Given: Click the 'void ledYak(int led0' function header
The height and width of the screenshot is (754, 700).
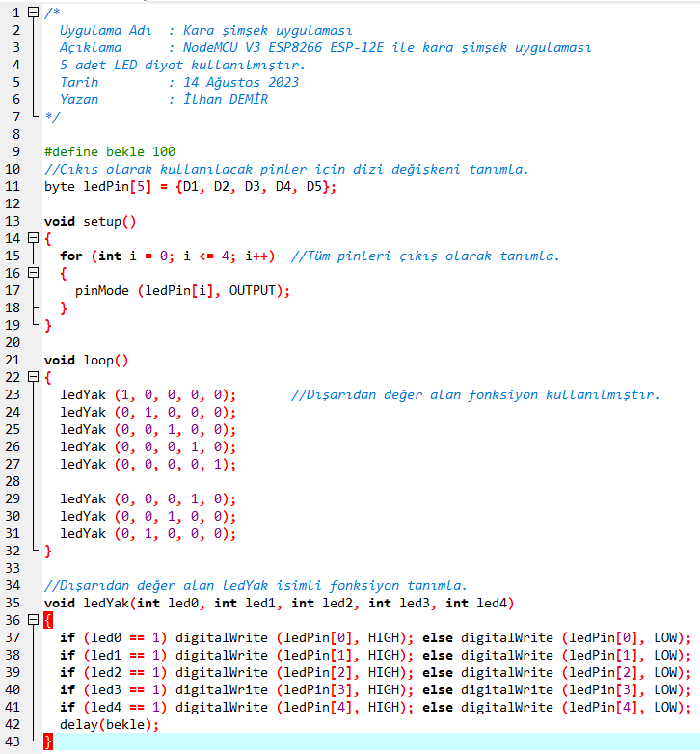Looking at the screenshot, I should click(279, 603).
